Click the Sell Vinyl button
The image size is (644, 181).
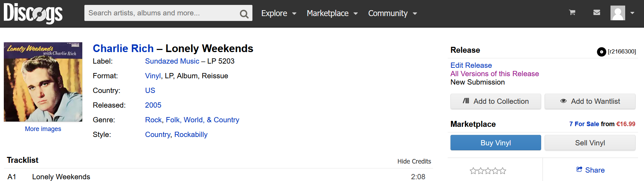[x=590, y=143]
